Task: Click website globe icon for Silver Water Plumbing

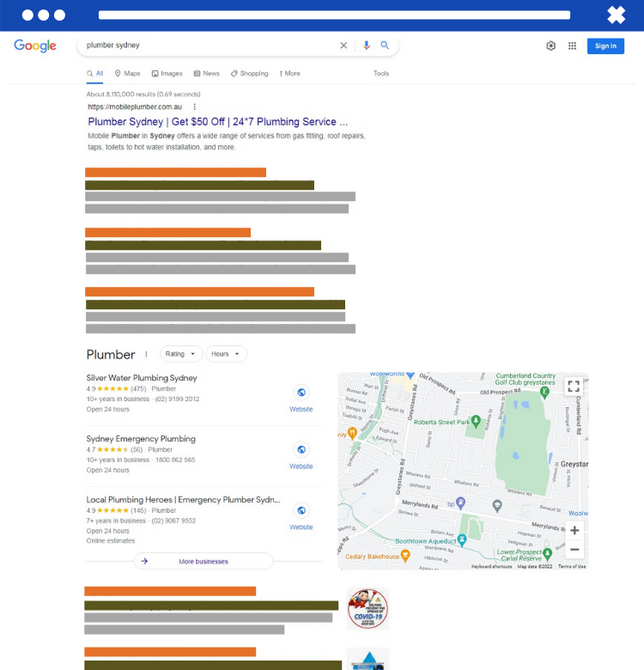Action: (301, 393)
